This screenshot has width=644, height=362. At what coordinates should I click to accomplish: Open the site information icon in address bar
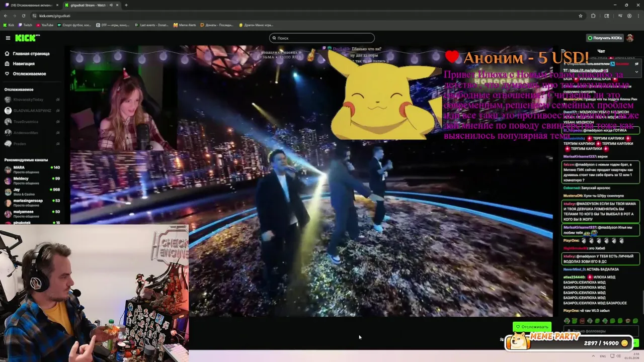pos(35,16)
